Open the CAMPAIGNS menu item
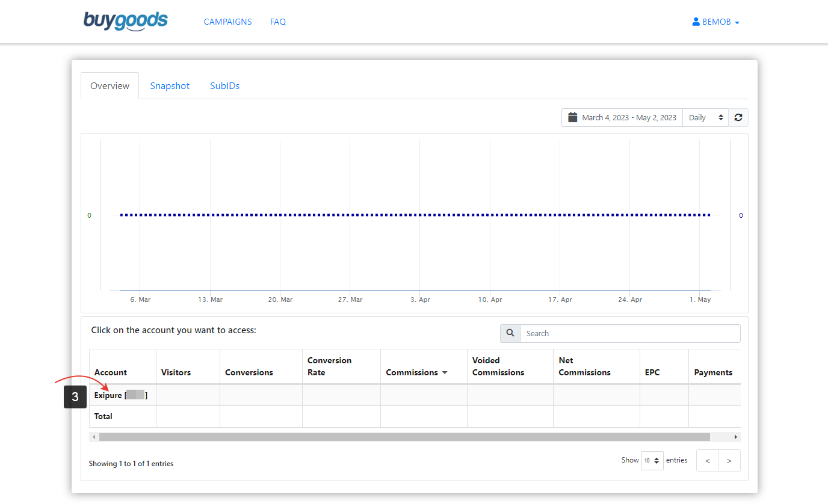828x504 pixels. [x=227, y=21]
